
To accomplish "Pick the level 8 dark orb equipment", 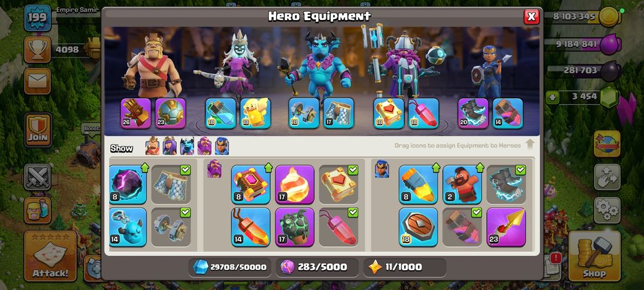I will (x=128, y=184).
